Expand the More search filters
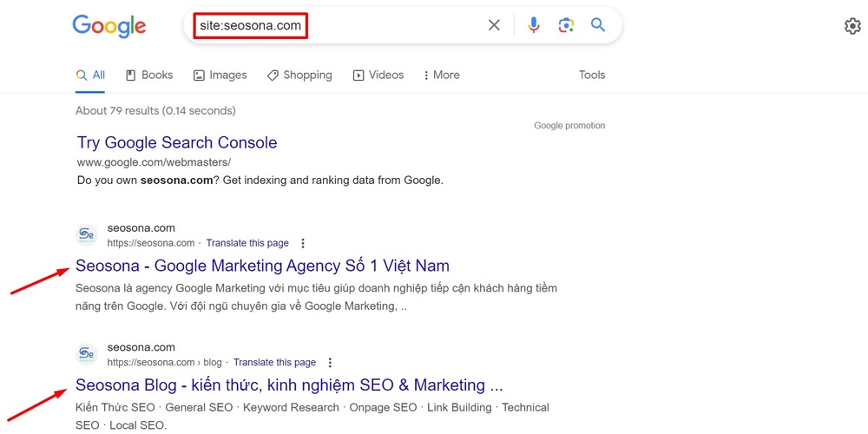This screenshot has width=868, height=434. [x=441, y=76]
